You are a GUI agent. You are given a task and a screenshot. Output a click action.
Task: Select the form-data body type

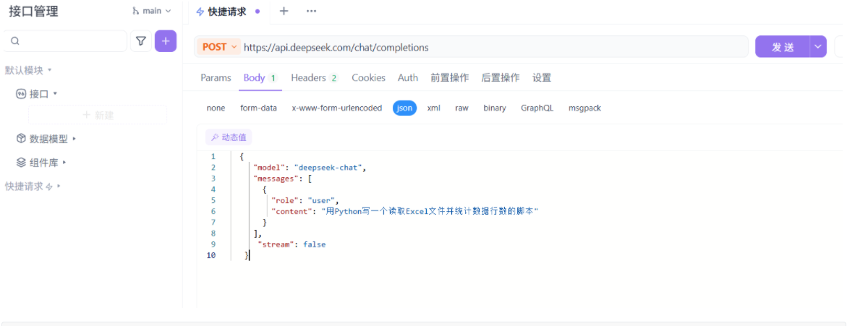[258, 108]
